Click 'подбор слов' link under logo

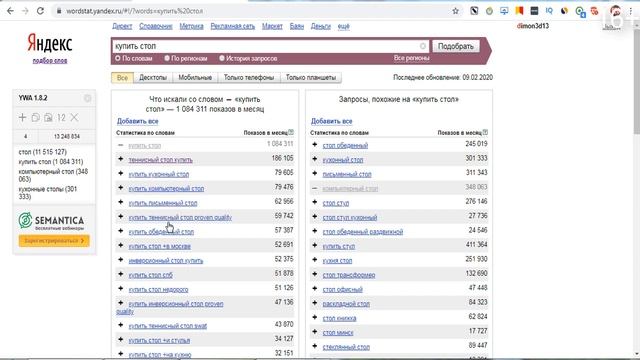[x=50, y=60]
